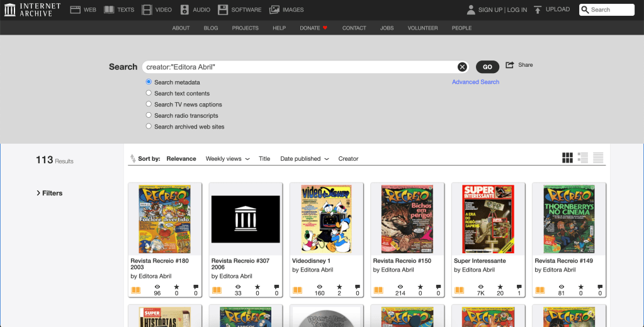Open the Audio media section icon
The height and width of the screenshot is (327, 644).
(x=184, y=9)
